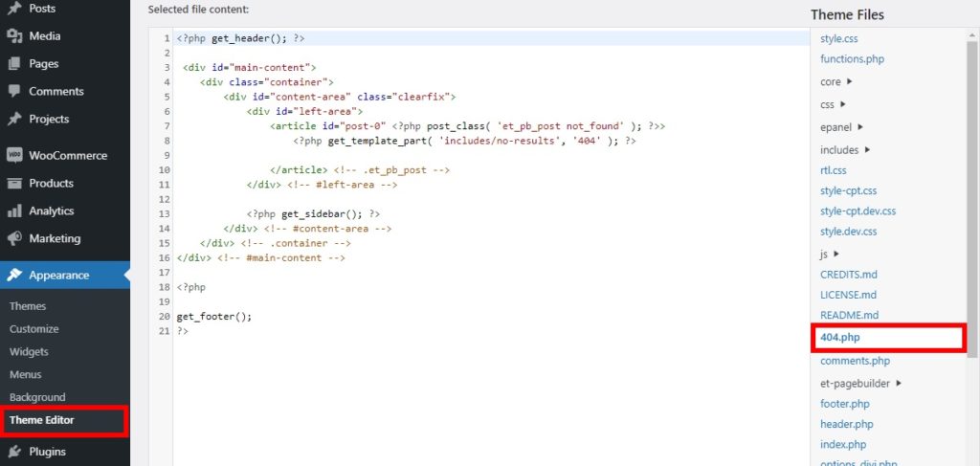Open CREDITS.md theme file
The image size is (980, 466).
[x=849, y=275]
